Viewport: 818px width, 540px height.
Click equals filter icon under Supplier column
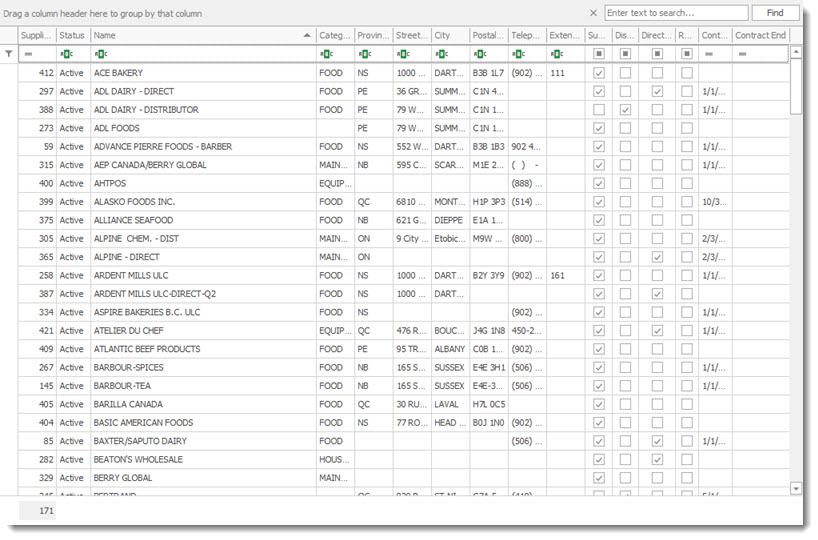click(28, 54)
